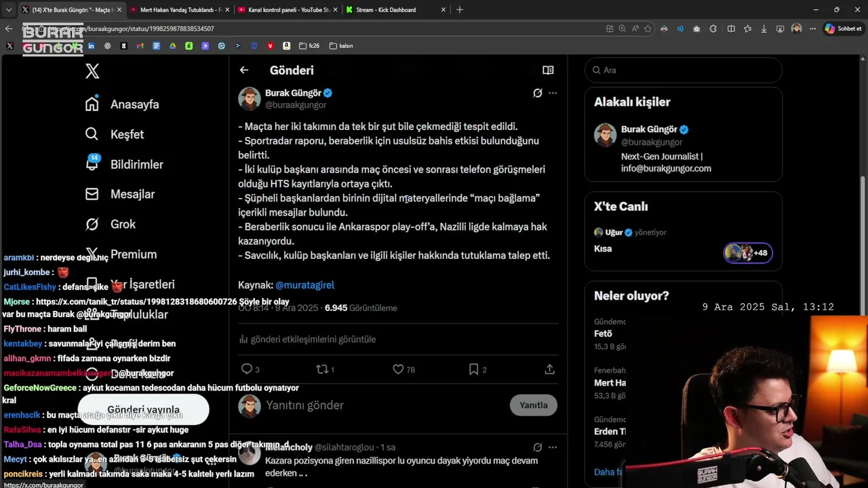Add page to favorites star

(x=648, y=28)
